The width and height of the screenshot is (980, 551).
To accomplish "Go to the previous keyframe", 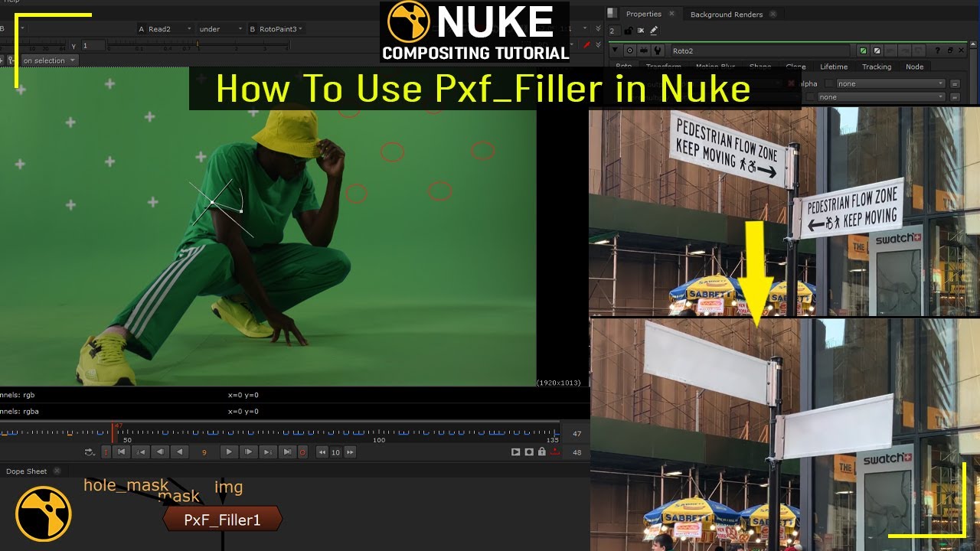I will 141,452.
